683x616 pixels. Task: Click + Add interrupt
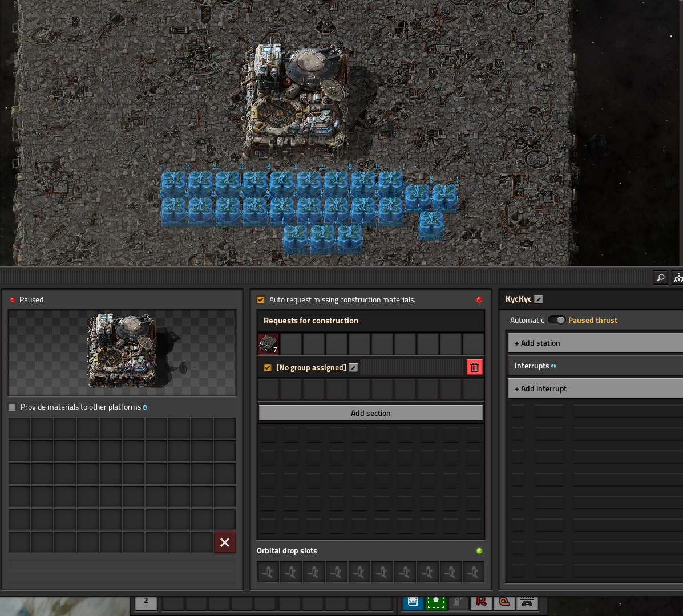coord(595,388)
